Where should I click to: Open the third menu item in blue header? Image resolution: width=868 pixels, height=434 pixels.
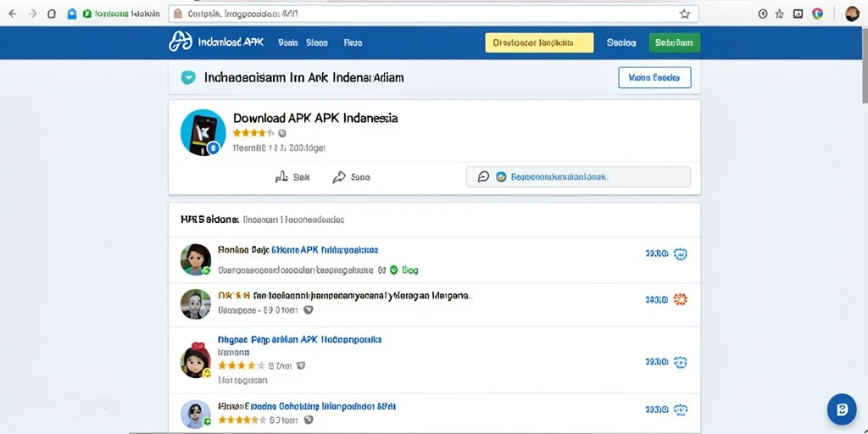[353, 42]
